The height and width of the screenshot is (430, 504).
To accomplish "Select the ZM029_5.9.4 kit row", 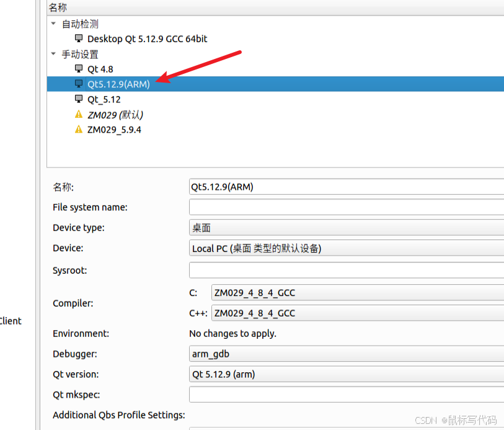I will coord(275,130).
